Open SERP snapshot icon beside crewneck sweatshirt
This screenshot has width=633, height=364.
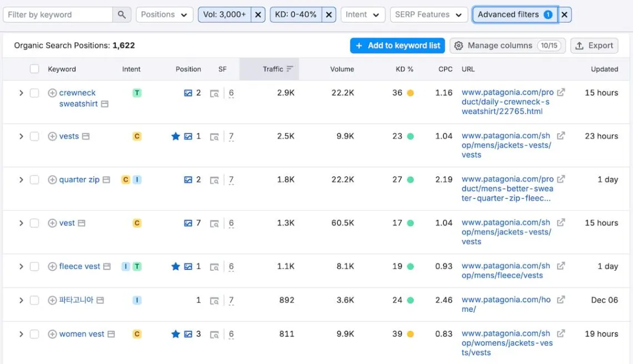pyautogui.click(x=104, y=104)
